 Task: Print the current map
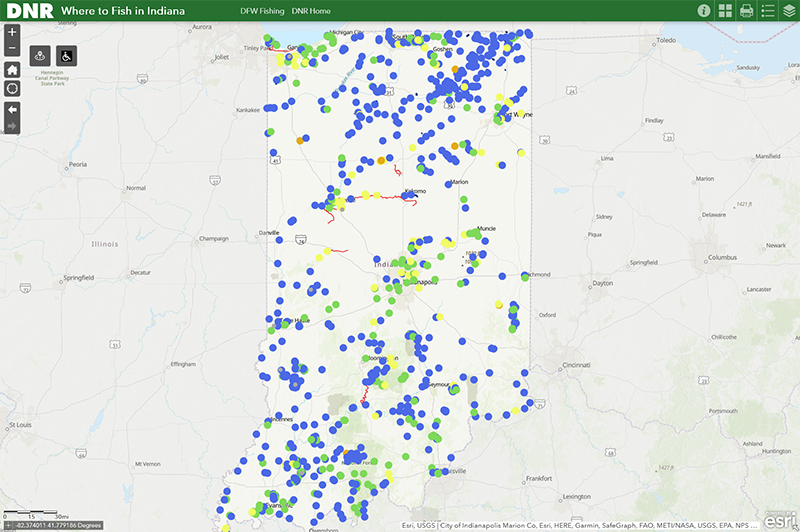[746, 11]
